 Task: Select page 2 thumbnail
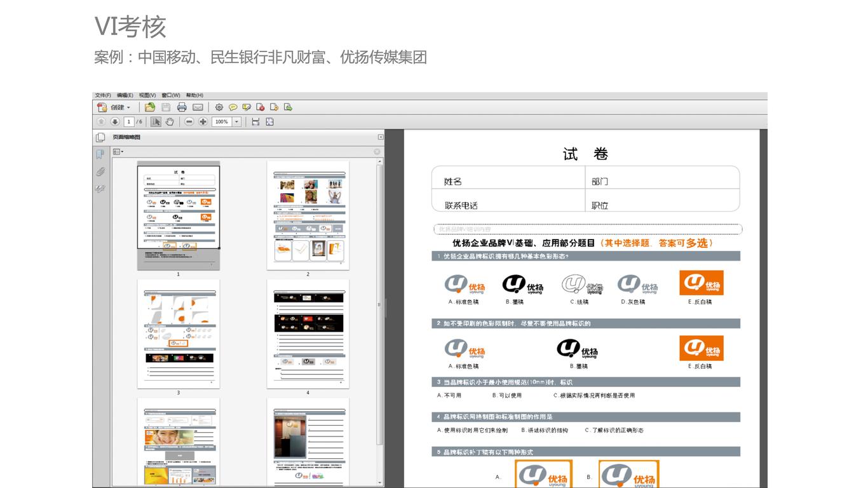[x=308, y=216]
